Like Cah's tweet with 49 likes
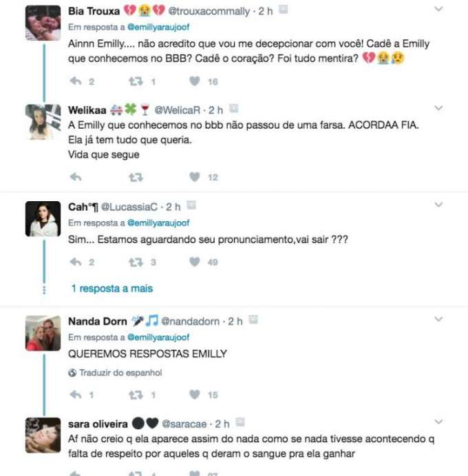Screen dimensions: 468x476 pyautogui.click(x=195, y=262)
